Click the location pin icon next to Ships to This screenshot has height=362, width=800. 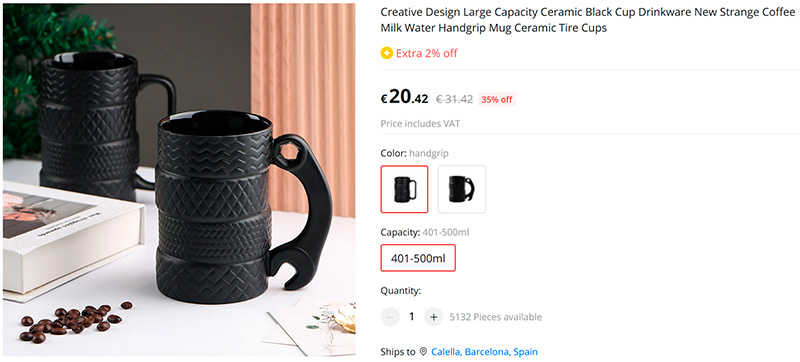(x=423, y=352)
